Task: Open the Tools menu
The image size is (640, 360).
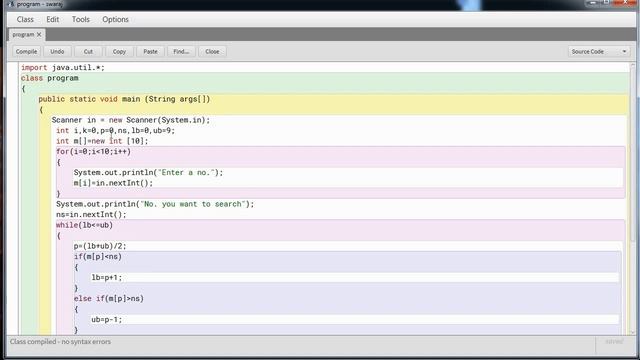Action: coord(80,20)
